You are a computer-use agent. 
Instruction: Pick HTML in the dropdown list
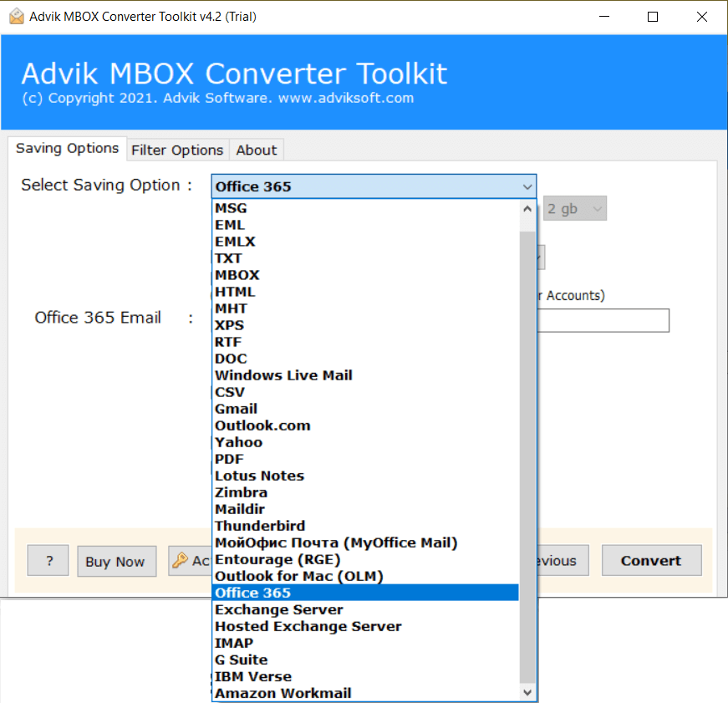(365, 292)
